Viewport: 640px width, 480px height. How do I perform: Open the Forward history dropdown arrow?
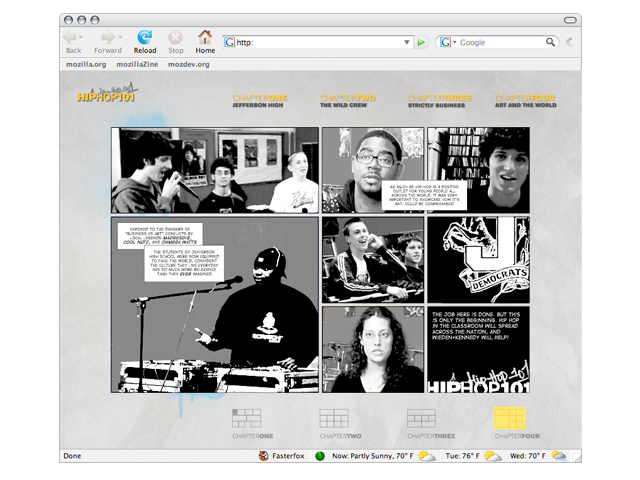coord(120,37)
